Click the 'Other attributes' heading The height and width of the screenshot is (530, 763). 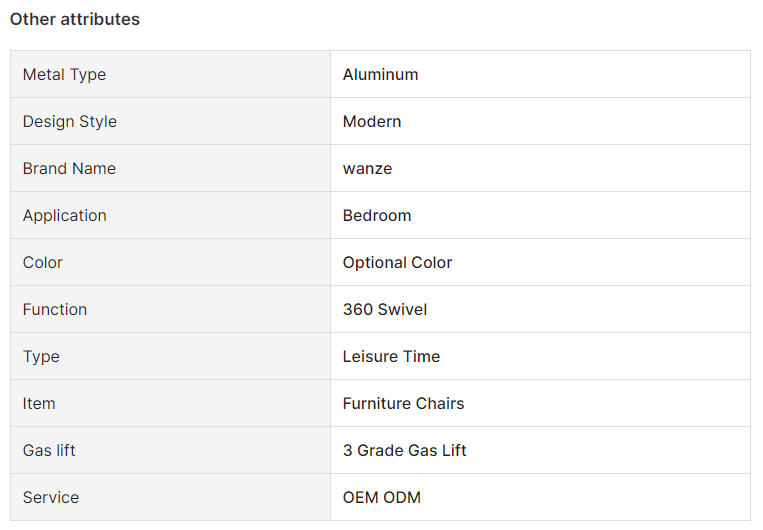point(75,19)
